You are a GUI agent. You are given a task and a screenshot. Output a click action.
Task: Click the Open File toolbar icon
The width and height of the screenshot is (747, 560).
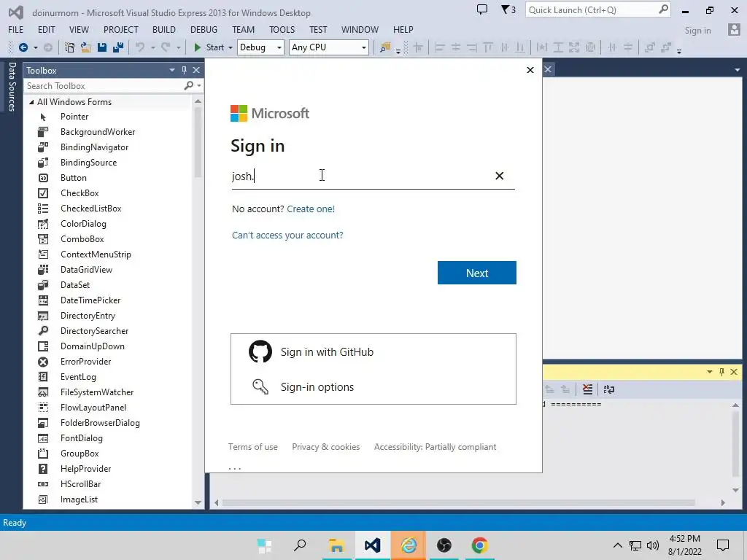tap(86, 47)
